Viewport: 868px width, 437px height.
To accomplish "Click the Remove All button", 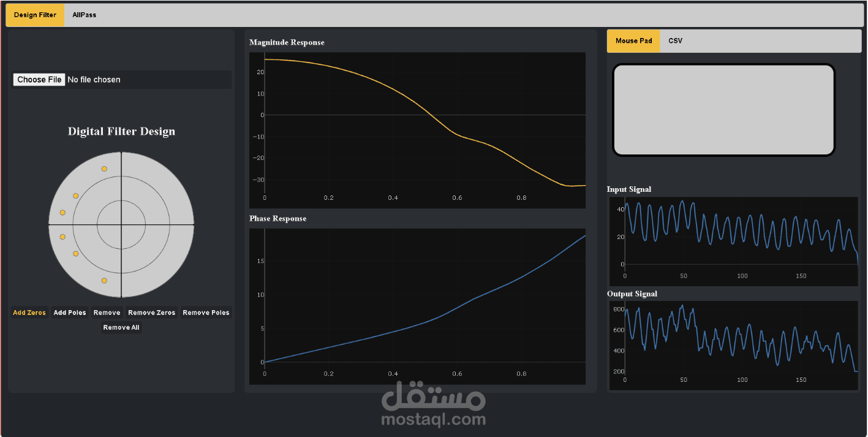I will pyautogui.click(x=121, y=327).
